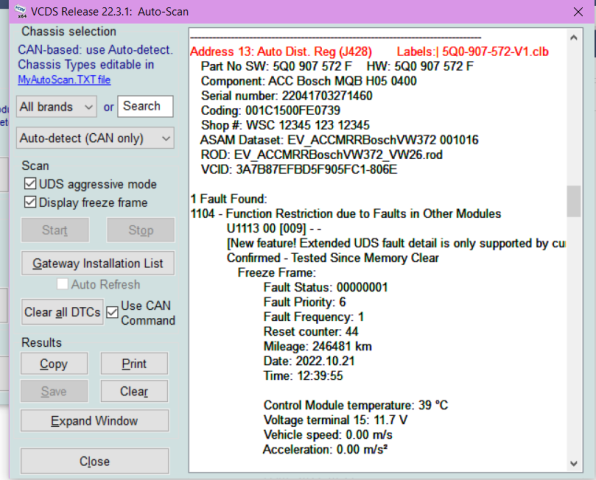This screenshot has height=480, width=596.
Task: Click the chassis Search input field
Action: point(145,106)
